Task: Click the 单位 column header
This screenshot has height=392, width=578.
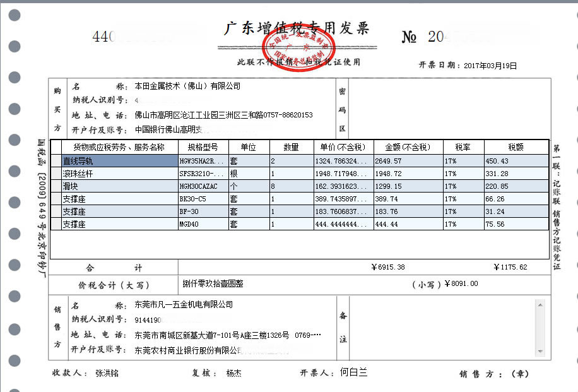Action: 249,147
